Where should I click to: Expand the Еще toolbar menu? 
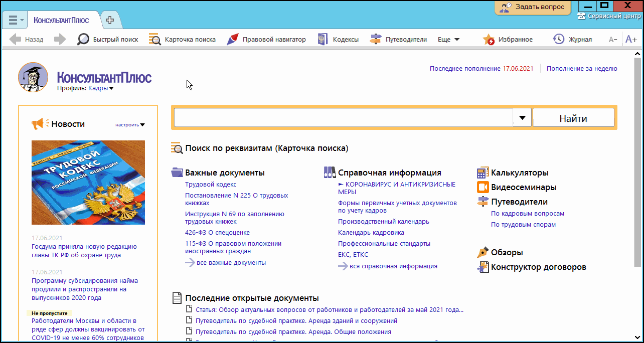[448, 39]
